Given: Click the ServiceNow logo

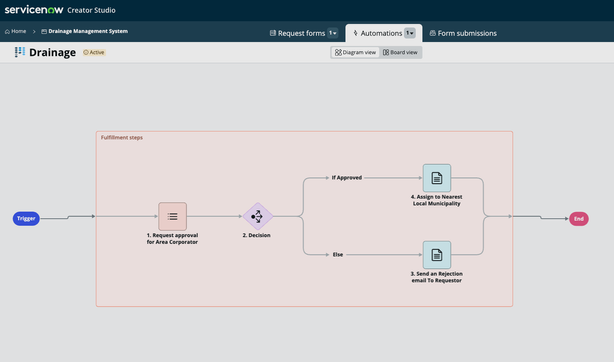Looking at the screenshot, I should pyautogui.click(x=34, y=10).
